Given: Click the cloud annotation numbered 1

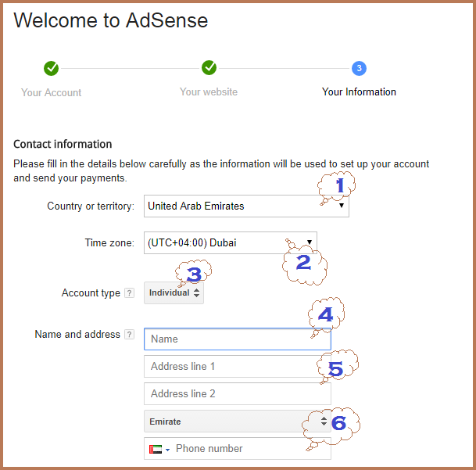Looking at the screenshot, I should [x=338, y=186].
